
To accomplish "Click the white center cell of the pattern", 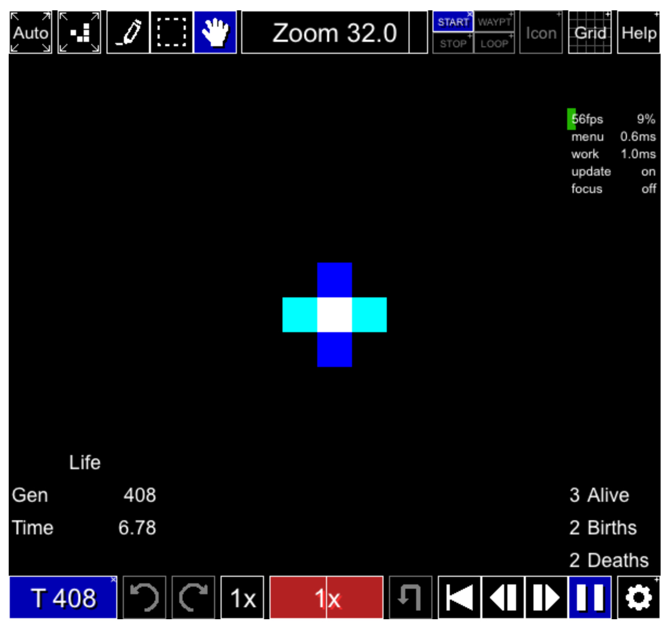I will coord(335,315).
